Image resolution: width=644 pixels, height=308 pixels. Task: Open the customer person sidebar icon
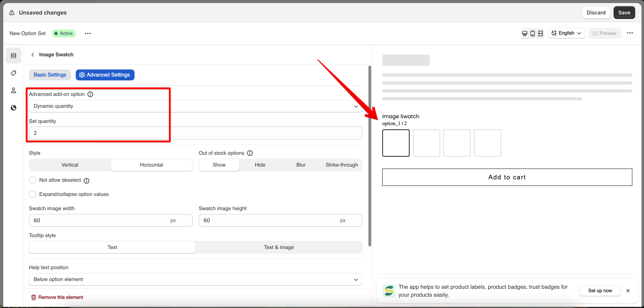point(13,90)
